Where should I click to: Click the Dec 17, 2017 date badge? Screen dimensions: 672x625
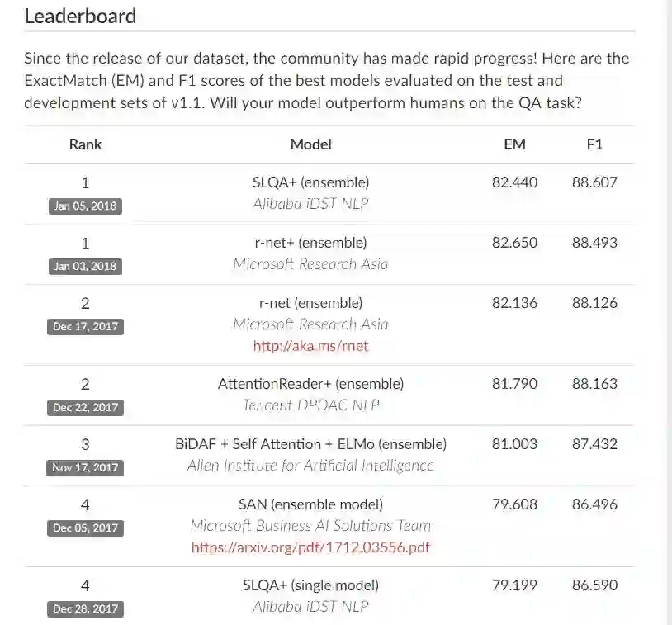(86, 327)
